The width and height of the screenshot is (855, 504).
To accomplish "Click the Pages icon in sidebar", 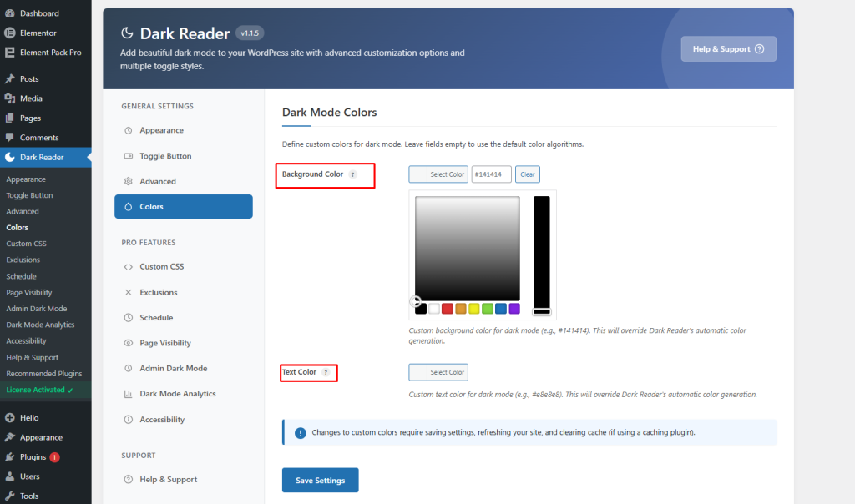I will click(x=10, y=118).
